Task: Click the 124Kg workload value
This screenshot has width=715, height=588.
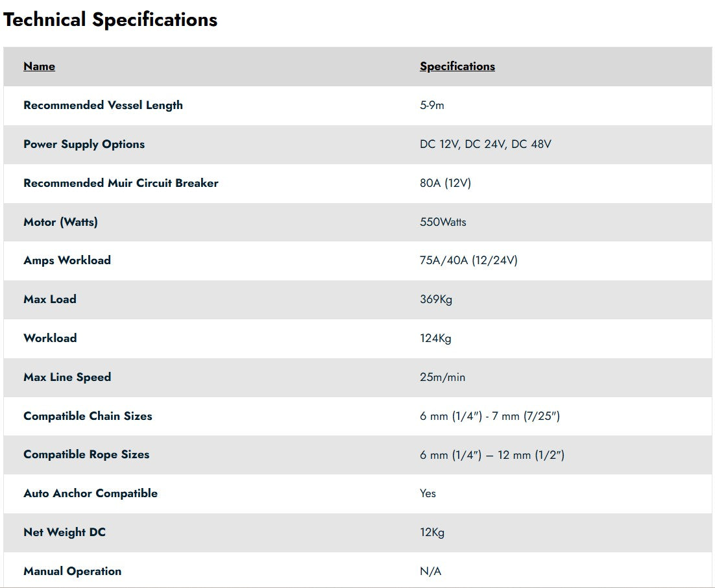Action: 435,338
